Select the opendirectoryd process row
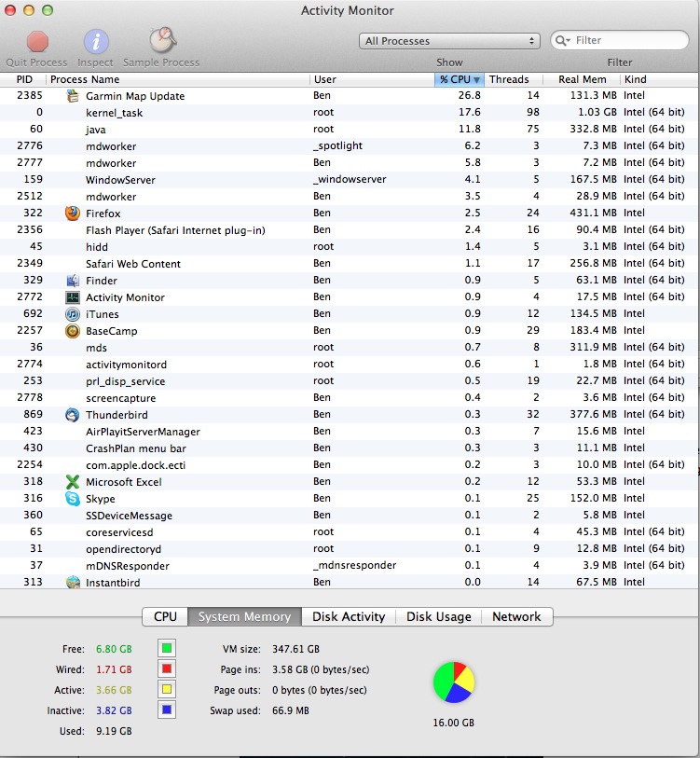This screenshot has width=700, height=758. click(x=350, y=548)
